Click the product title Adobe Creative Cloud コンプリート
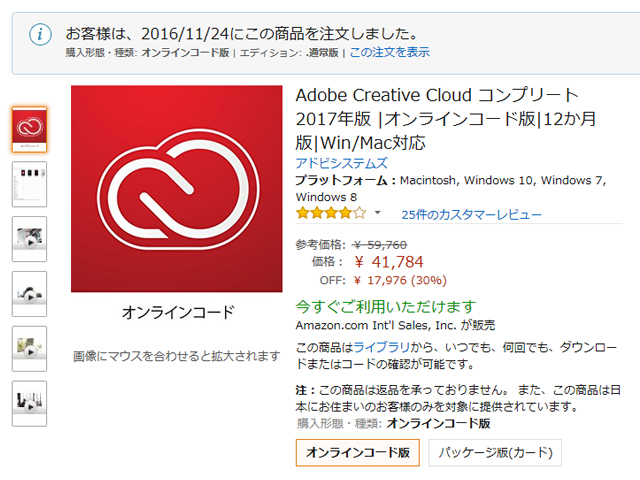The width and height of the screenshot is (640, 480). tap(446, 119)
